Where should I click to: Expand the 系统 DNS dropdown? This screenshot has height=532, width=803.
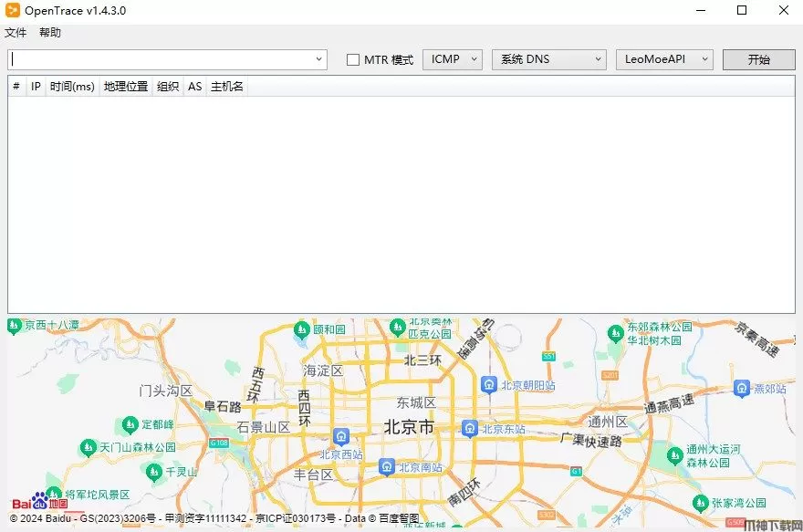tap(549, 59)
